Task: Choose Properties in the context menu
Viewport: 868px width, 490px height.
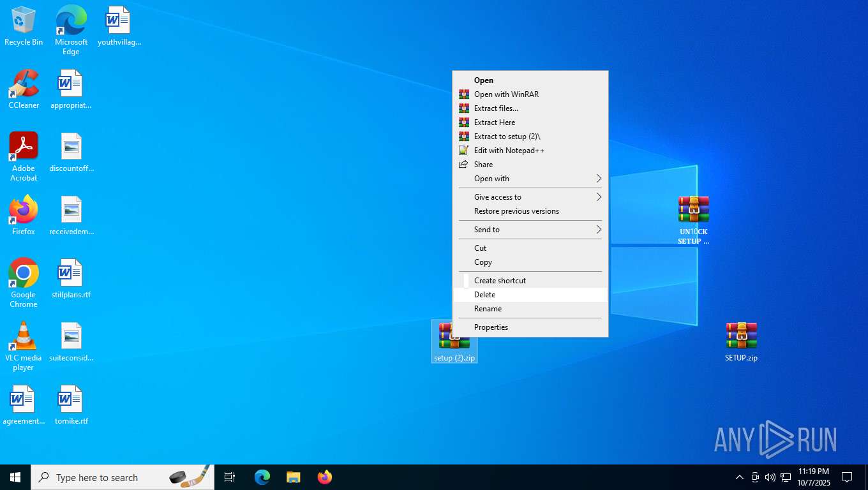Action: [x=530, y=327]
